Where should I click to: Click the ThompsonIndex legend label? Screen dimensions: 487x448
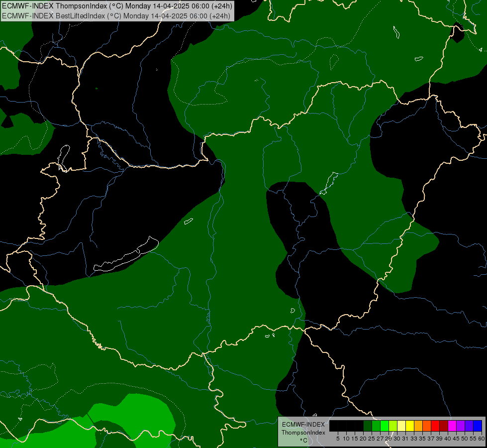pyautogui.click(x=303, y=433)
